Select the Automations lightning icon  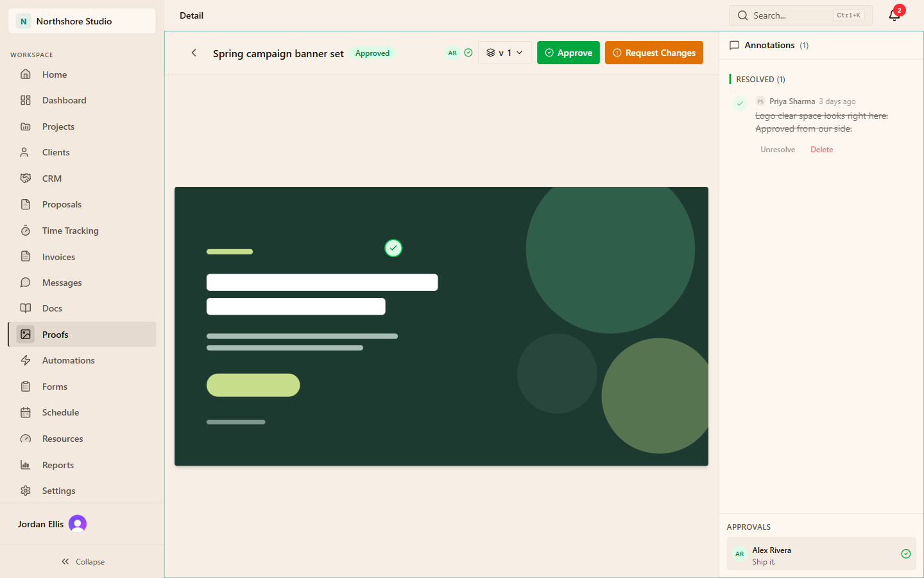coord(26,360)
